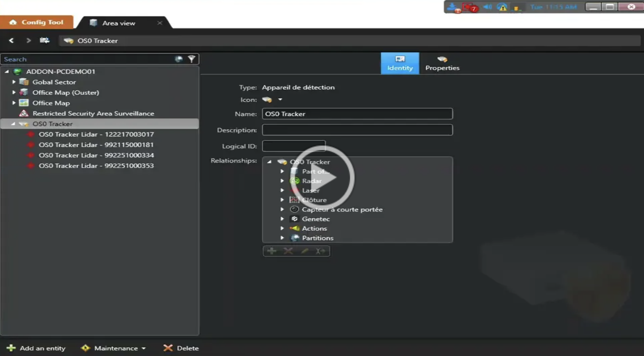The width and height of the screenshot is (644, 356).
Task: Expand the Clôture relationship
Action: [282, 200]
